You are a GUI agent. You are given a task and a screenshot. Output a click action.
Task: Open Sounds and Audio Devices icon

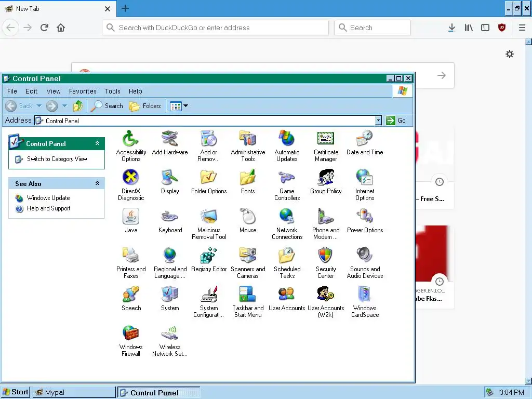pos(365,255)
